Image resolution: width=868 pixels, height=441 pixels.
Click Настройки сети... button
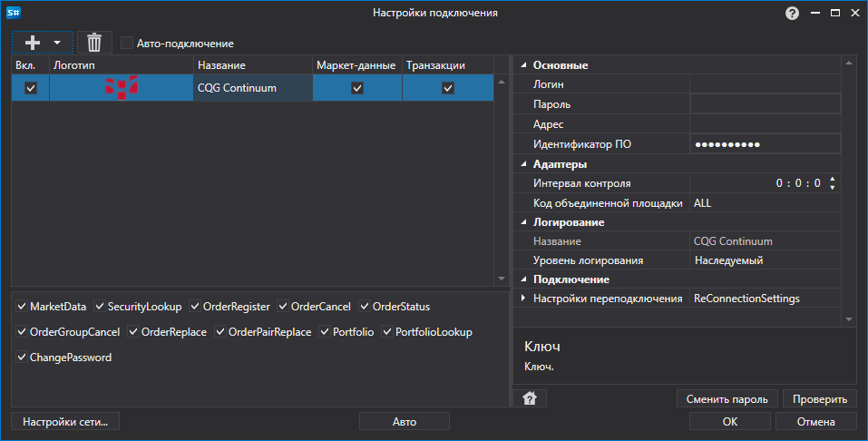pyautogui.click(x=65, y=422)
